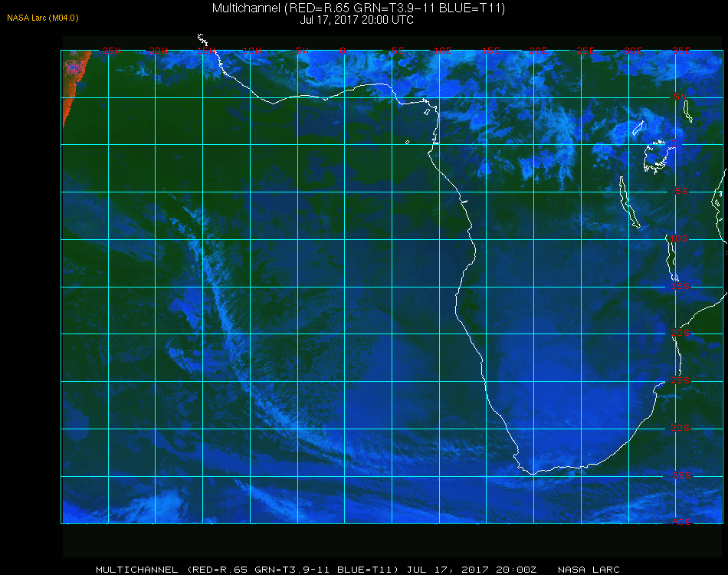Select the 15W longitude label

205,51
